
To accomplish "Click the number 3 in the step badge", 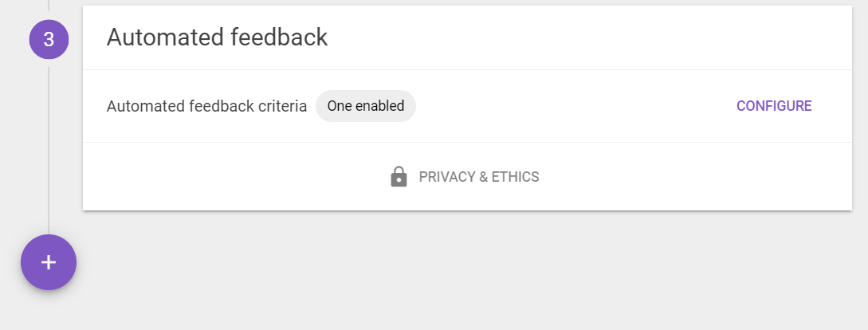I will [49, 39].
